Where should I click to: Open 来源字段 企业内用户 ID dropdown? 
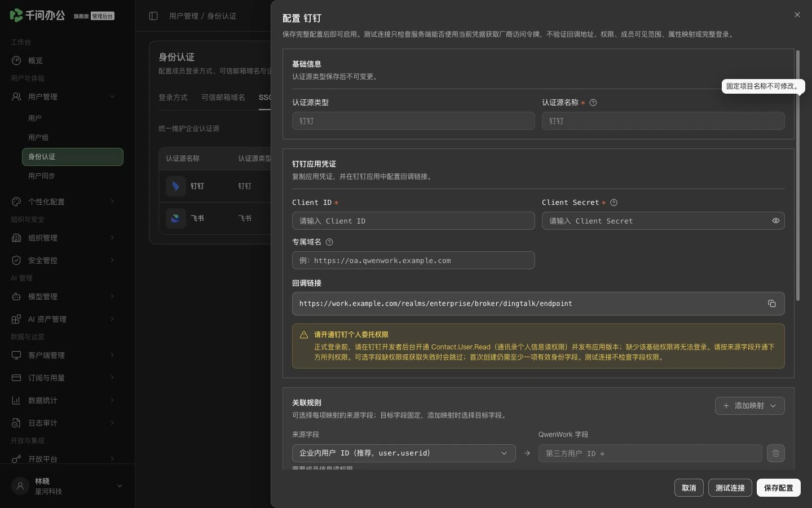(404, 453)
